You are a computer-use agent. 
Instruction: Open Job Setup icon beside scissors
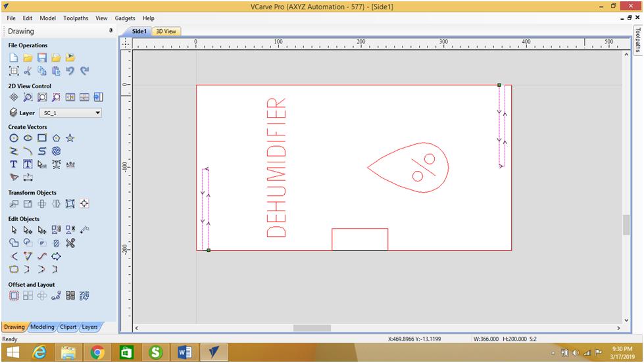pos(14,70)
